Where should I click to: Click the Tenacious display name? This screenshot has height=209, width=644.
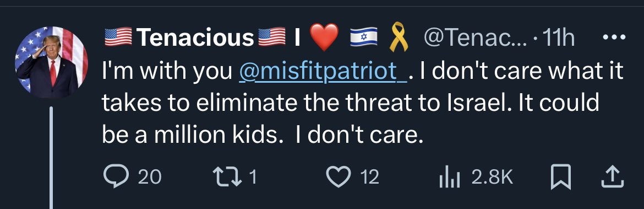click(x=195, y=38)
